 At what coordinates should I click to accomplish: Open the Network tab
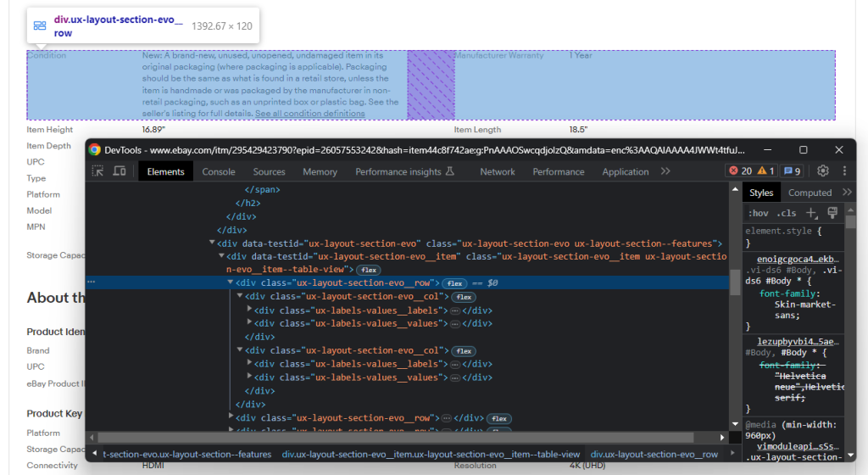(x=498, y=171)
